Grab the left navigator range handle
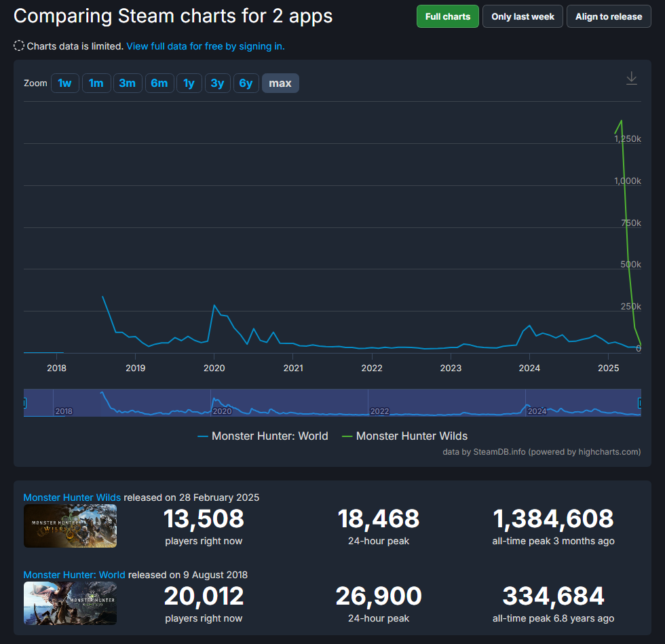Viewport: 665px width, 644px height. [24, 403]
